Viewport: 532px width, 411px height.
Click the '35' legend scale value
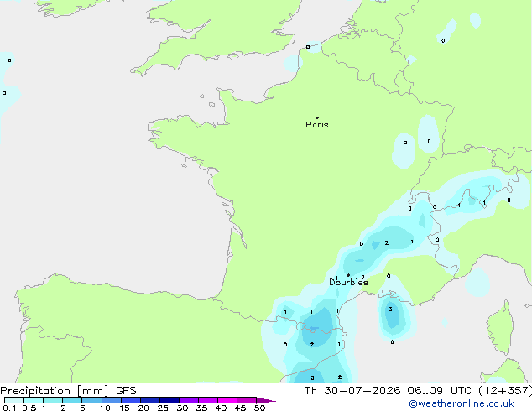pyautogui.click(x=201, y=408)
